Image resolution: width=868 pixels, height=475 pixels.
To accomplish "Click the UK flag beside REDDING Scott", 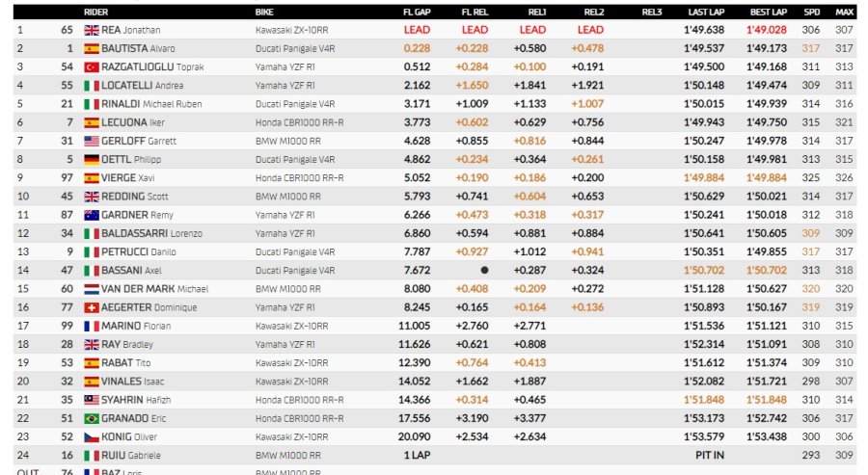I will pos(92,197).
